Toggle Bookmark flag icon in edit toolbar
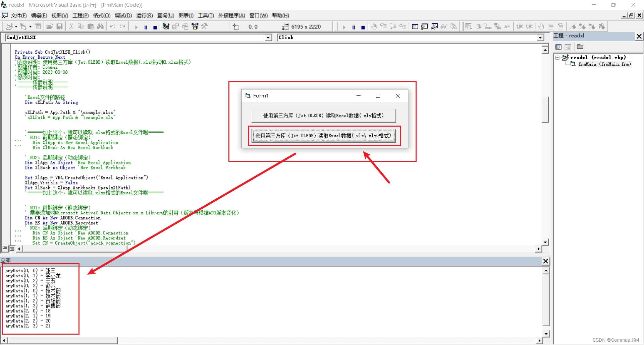 coord(573,26)
